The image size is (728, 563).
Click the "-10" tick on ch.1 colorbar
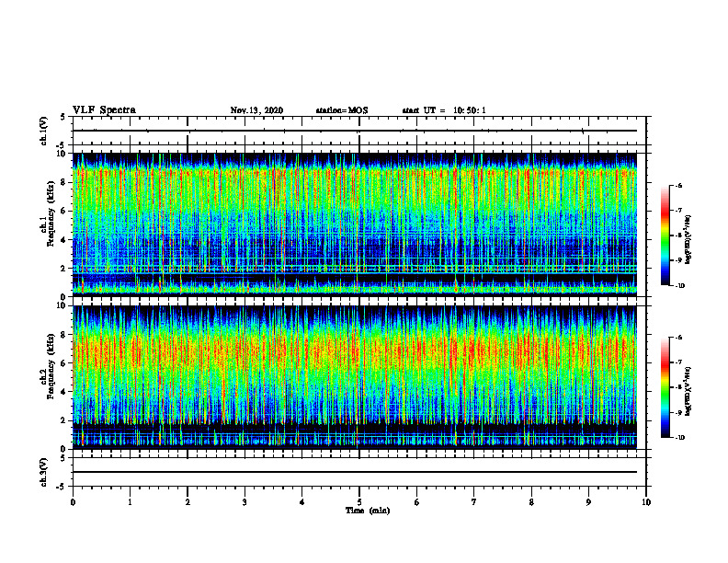coord(679,286)
